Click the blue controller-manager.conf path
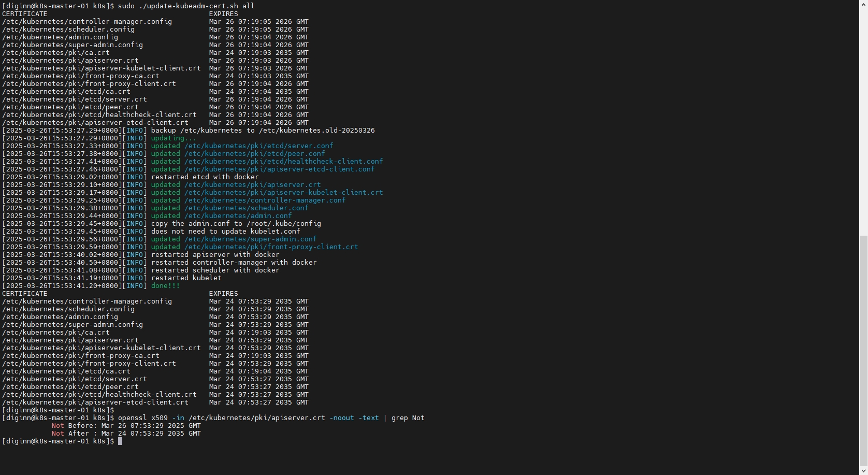Viewport: 868px width, 475px height. click(x=265, y=200)
